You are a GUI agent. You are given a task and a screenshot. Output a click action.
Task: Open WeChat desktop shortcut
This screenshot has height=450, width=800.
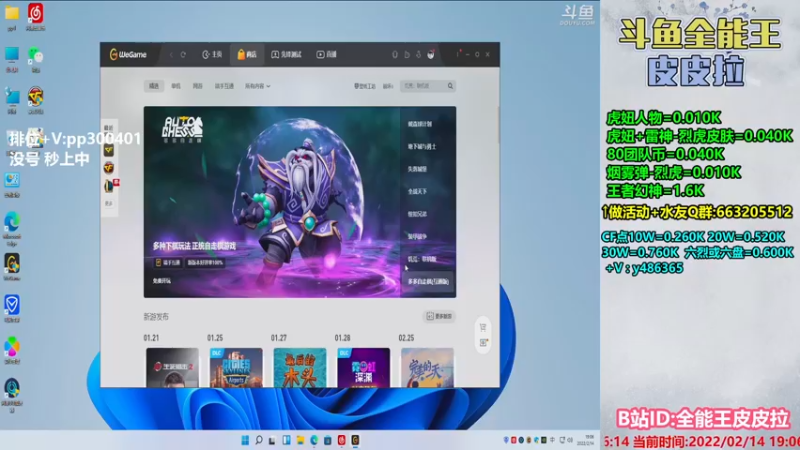coord(35,58)
